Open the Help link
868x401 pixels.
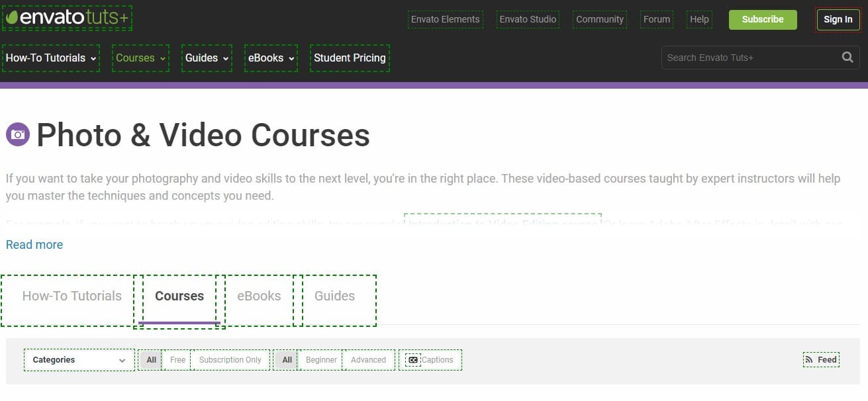tap(699, 20)
